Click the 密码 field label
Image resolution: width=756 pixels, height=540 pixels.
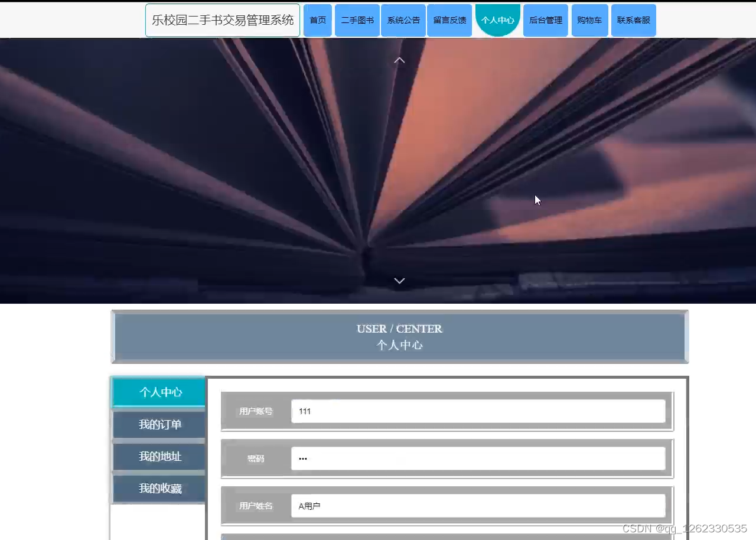click(x=256, y=458)
